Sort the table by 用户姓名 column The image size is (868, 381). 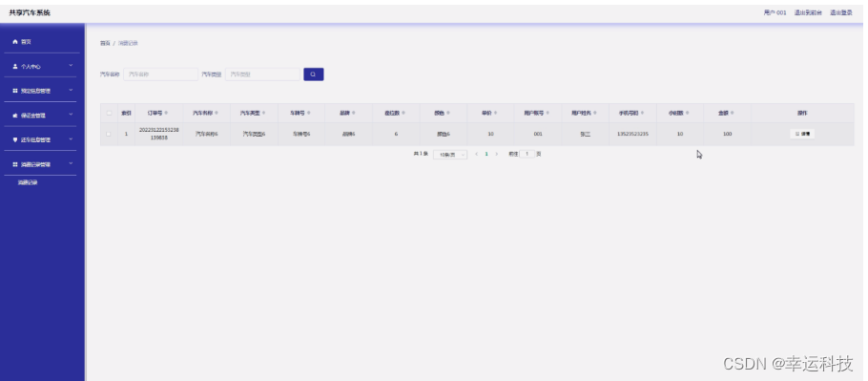click(x=595, y=113)
